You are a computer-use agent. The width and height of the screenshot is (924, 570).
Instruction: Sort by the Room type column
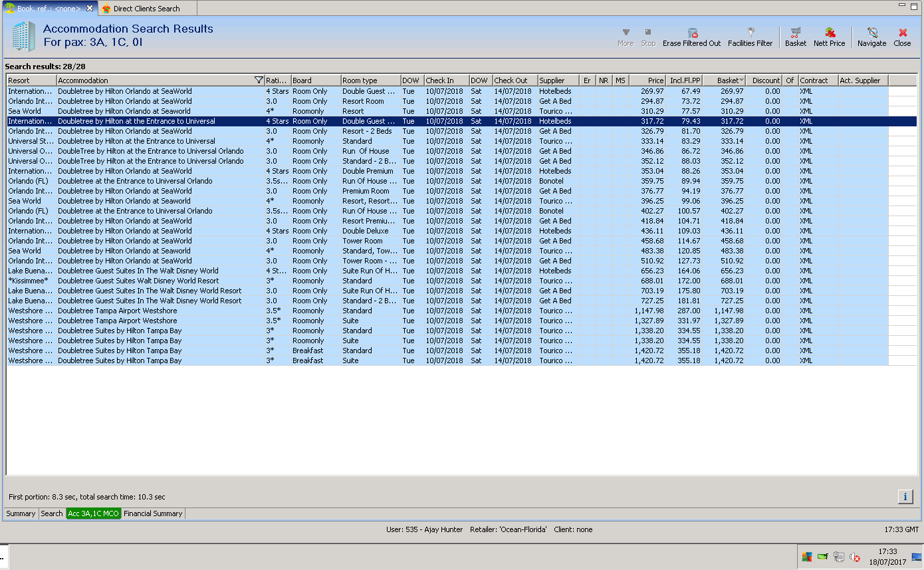[371, 80]
